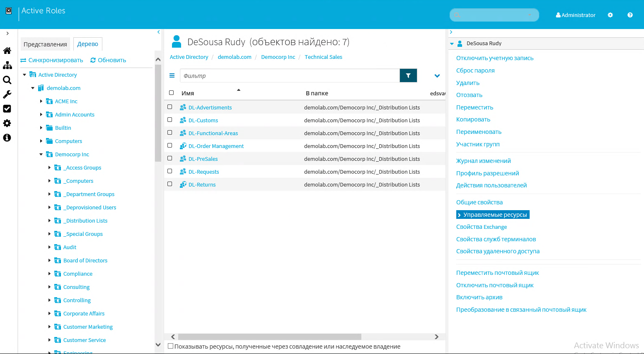Click the DeSousa Rudy user icon in the right panel header
Screen dimensions: 644x354
point(460,43)
